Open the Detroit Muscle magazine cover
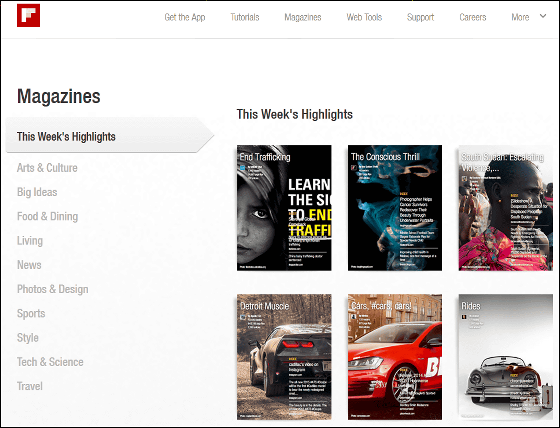 coord(284,357)
